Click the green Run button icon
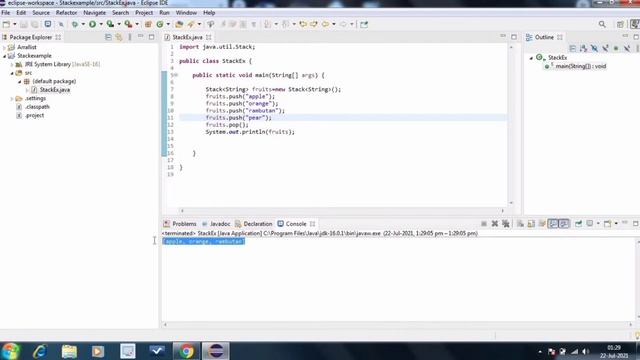Viewport: 640px width, 360px height. (93, 24)
